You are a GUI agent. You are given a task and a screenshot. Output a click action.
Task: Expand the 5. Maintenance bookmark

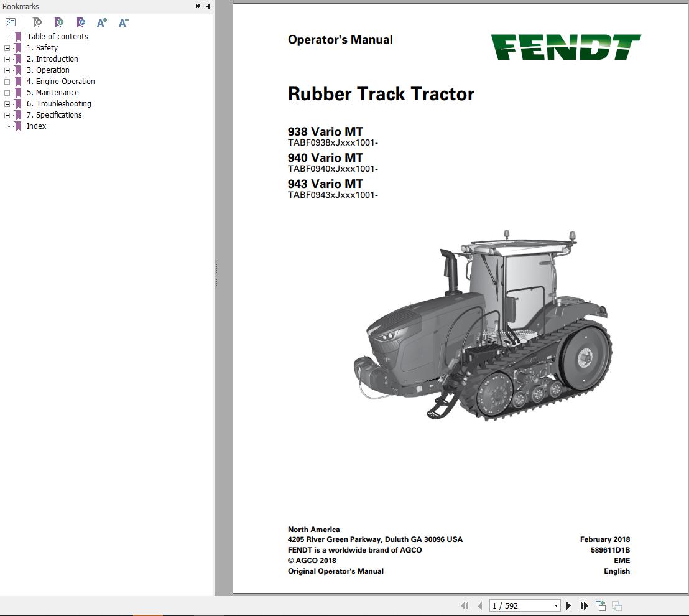coord(7,93)
